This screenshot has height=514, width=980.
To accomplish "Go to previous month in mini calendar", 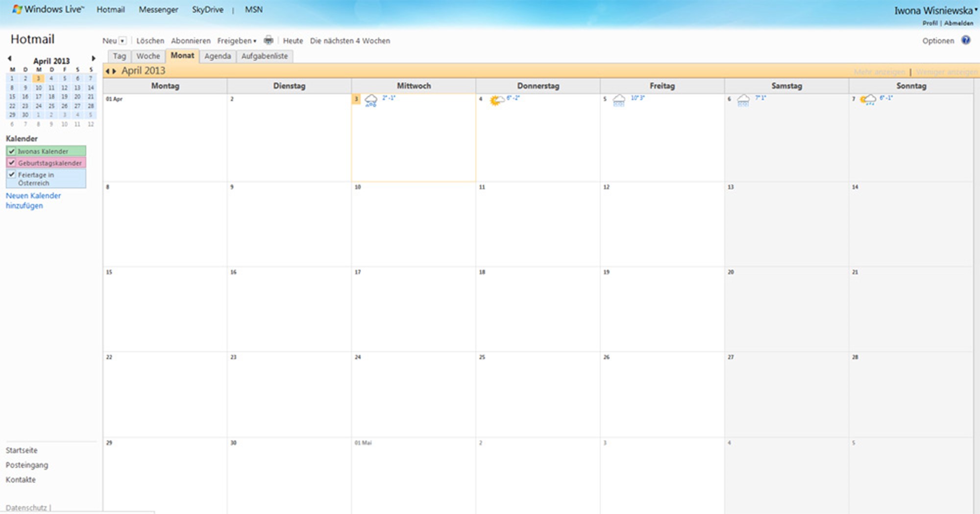I will coord(9,58).
